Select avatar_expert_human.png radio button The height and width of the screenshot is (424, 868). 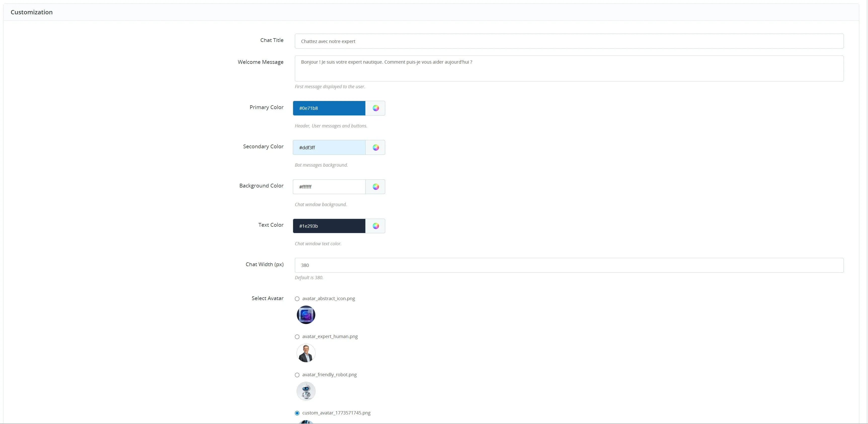pyautogui.click(x=297, y=337)
